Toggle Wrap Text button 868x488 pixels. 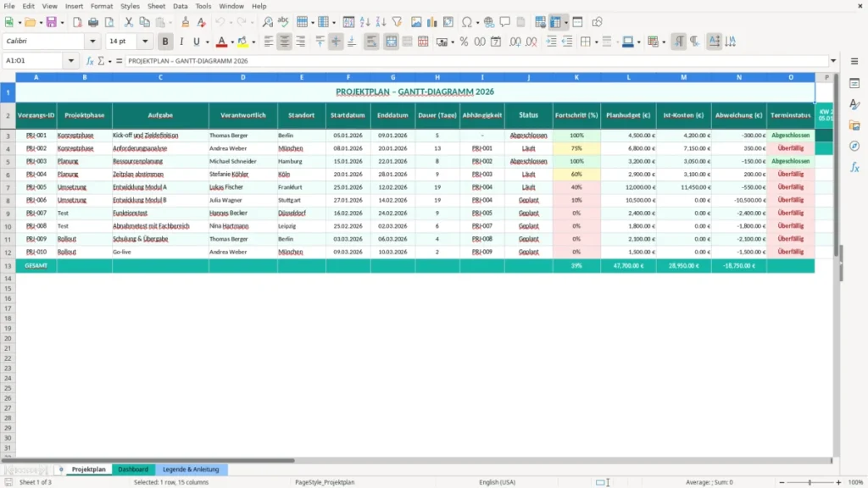click(x=371, y=42)
